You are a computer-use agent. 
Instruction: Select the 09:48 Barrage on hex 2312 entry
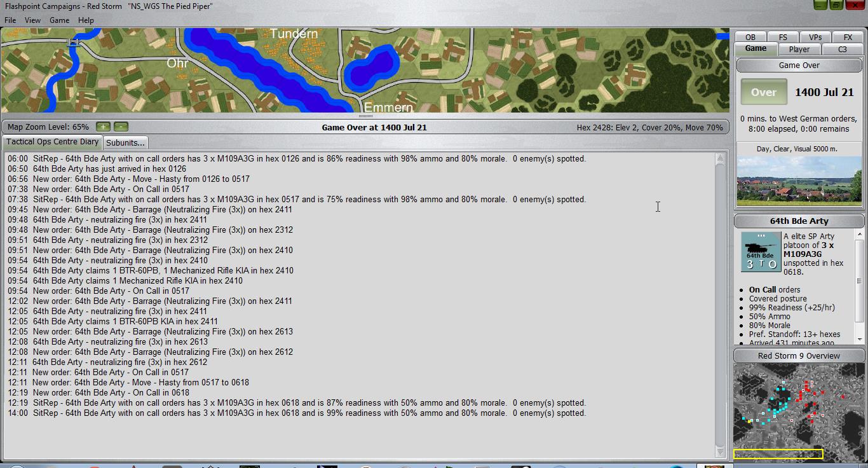pyautogui.click(x=150, y=230)
